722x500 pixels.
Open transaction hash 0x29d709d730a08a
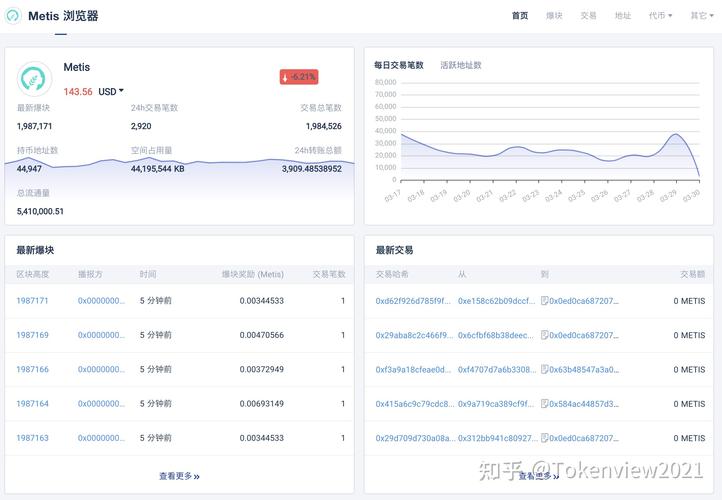click(x=415, y=438)
